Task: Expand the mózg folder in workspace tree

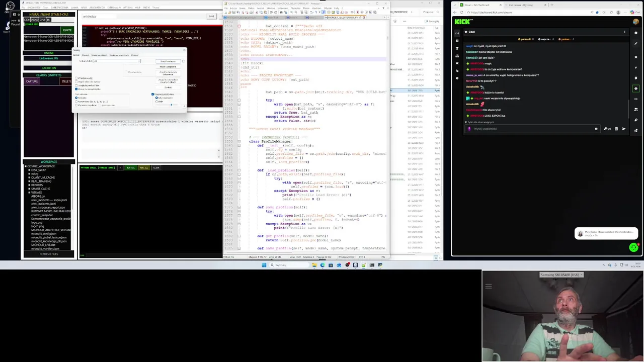Action: [29, 174]
